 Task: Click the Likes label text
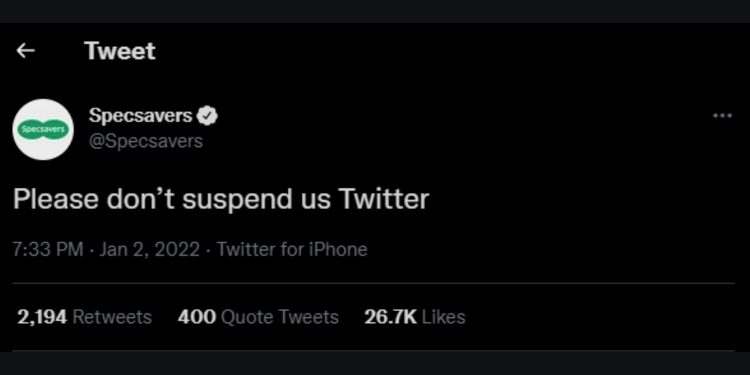(444, 317)
